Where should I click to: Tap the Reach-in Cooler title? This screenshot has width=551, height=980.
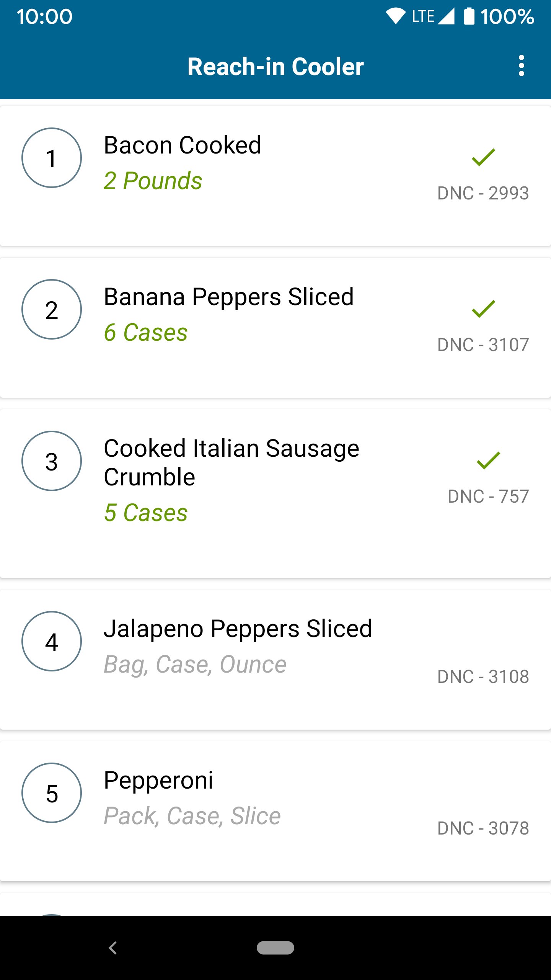point(275,67)
